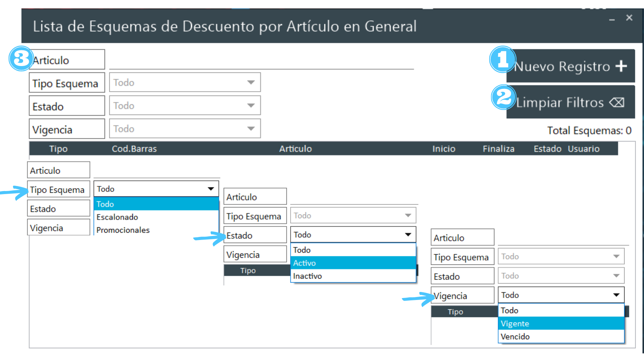Choose Promocionales scheme type option
Screen dimensions: 644x362
(123, 230)
